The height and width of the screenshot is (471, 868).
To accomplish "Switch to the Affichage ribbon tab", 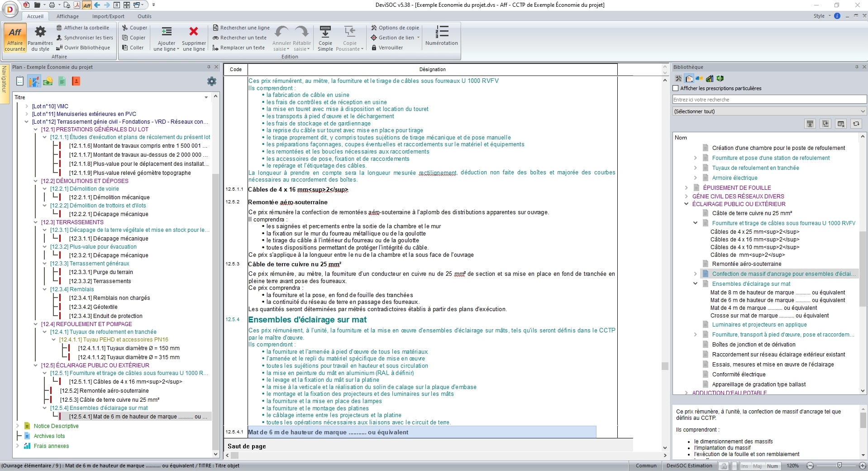I will coord(67,16).
